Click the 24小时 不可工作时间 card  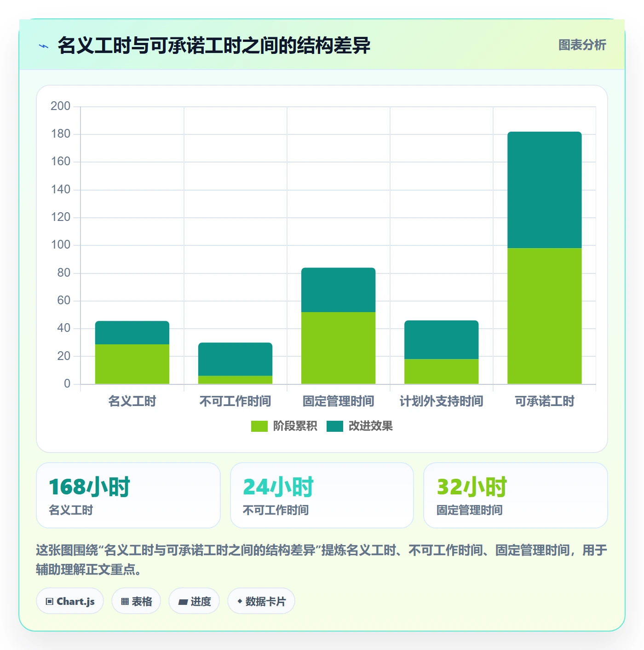click(x=322, y=495)
